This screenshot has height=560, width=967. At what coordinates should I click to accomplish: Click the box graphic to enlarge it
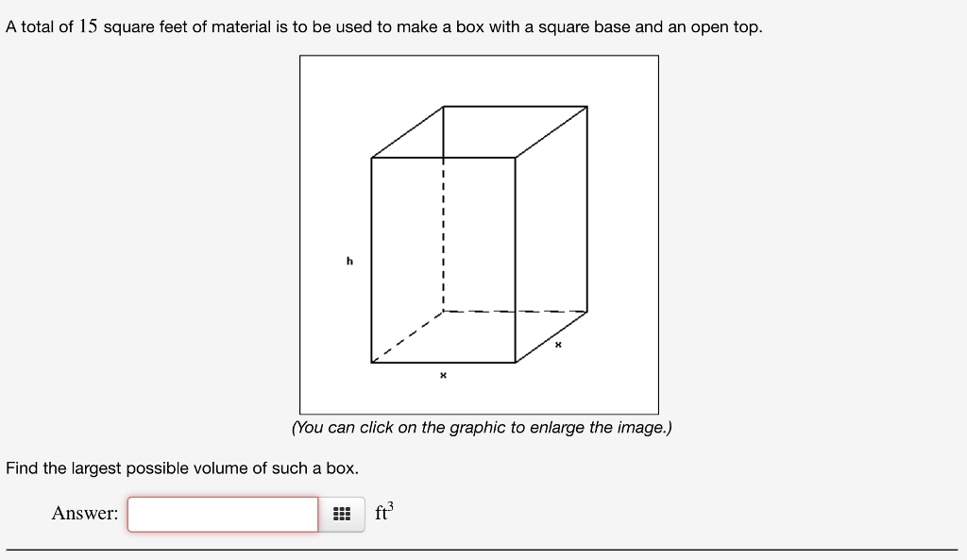(x=479, y=234)
